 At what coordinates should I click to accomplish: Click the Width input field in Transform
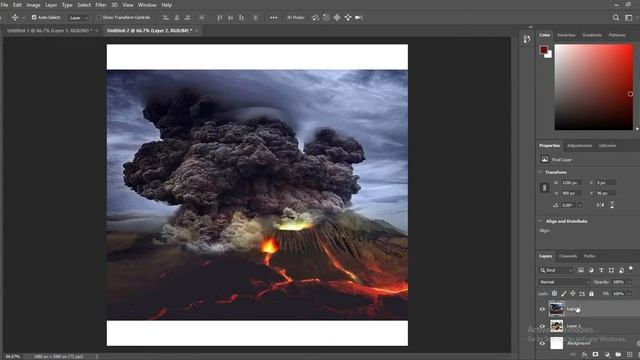pyautogui.click(x=571, y=183)
